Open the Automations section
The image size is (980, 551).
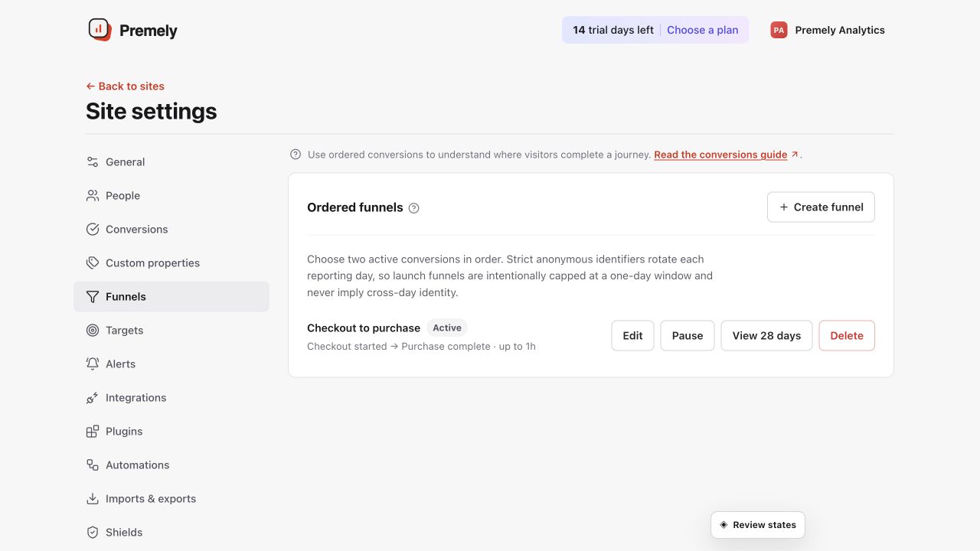[x=171, y=465]
